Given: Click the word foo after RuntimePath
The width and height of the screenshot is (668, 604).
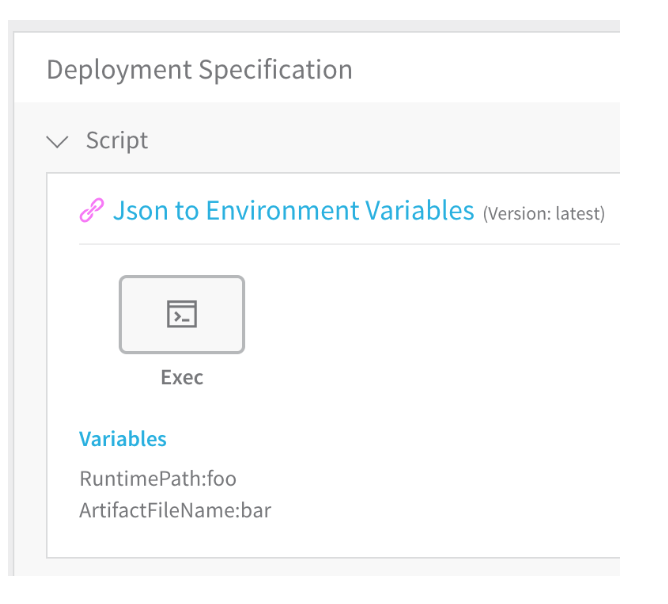Looking at the screenshot, I should pos(222,478).
